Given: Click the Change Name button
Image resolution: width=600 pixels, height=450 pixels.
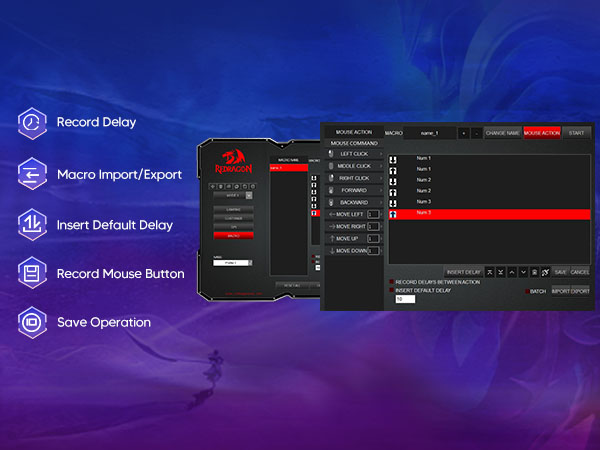Looking at the screenshot, I should tap(502, 132).
